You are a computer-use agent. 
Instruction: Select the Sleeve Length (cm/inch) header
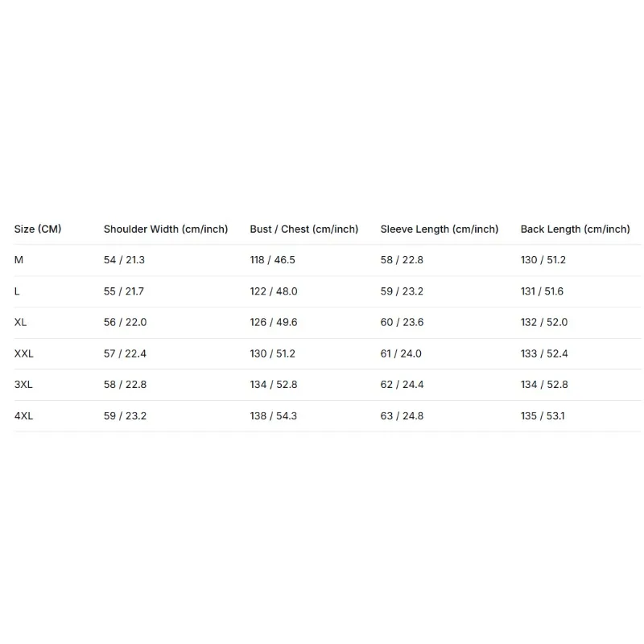tap(439, 229)
